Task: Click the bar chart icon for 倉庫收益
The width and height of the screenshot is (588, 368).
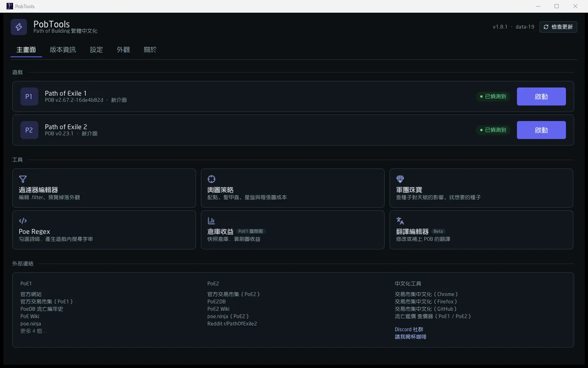Action: (212, 221)
